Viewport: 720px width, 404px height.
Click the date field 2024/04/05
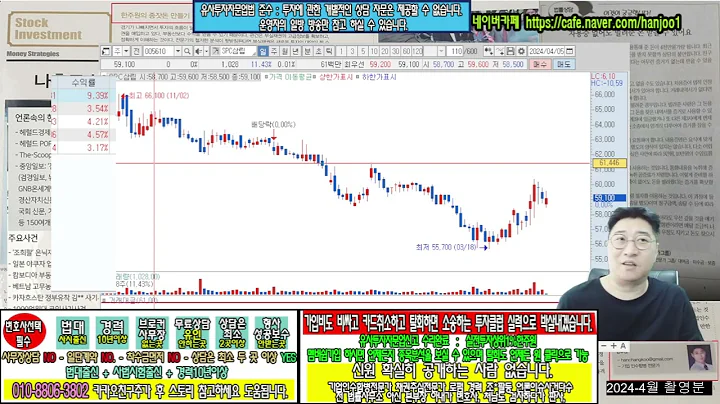click(546, 51)
